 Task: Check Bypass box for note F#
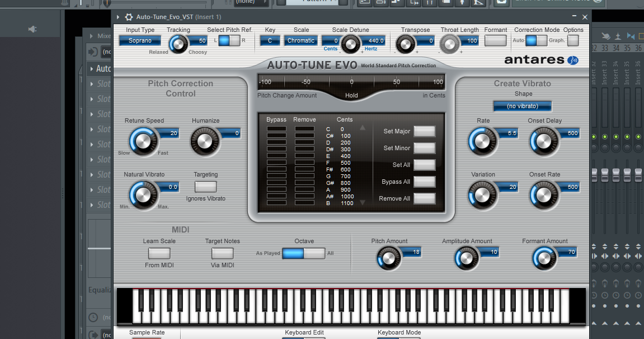click(276, 169)
